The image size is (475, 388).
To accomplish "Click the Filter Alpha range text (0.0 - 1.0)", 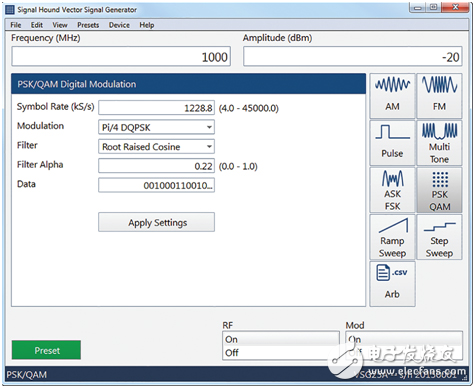I will [238, 166].
